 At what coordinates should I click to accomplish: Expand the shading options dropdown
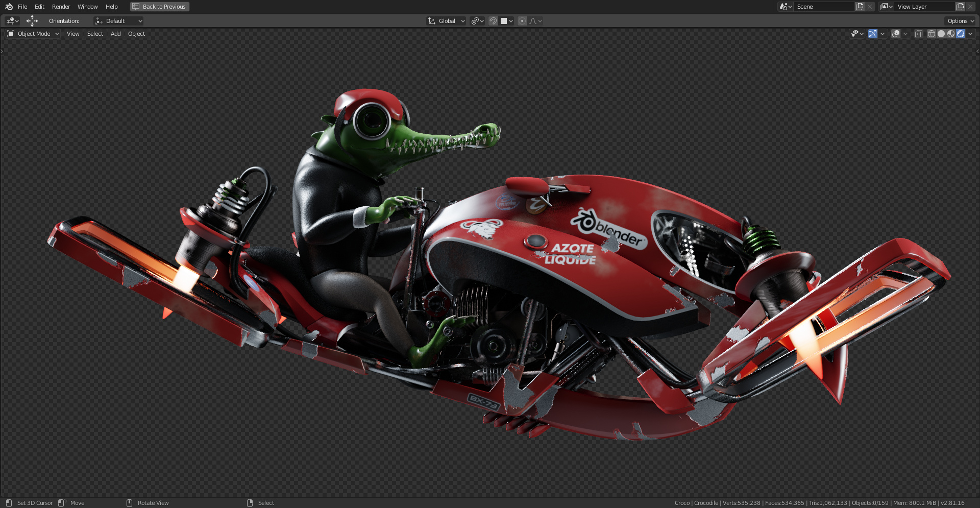click(970, 34)
